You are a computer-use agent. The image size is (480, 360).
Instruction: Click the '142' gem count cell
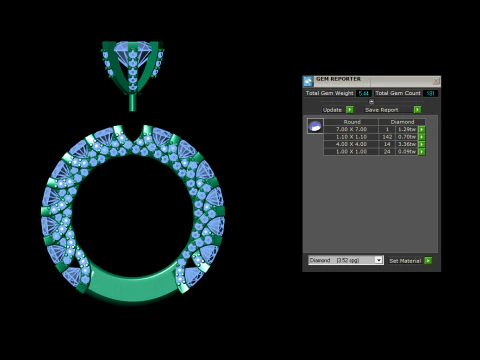pos(387,137)
